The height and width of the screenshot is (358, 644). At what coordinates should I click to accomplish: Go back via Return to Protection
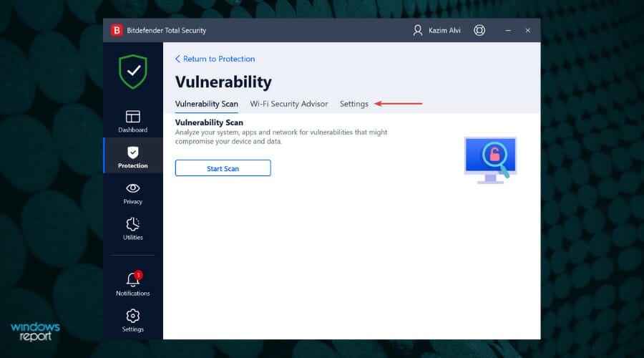(x=215, y=59)
